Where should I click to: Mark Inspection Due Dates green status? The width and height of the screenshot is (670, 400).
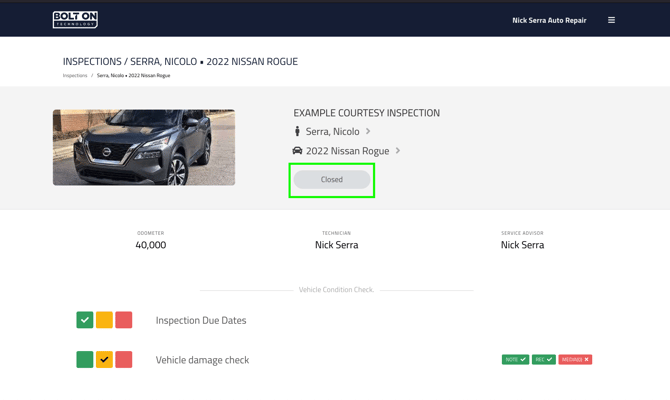tap(85, 320)
